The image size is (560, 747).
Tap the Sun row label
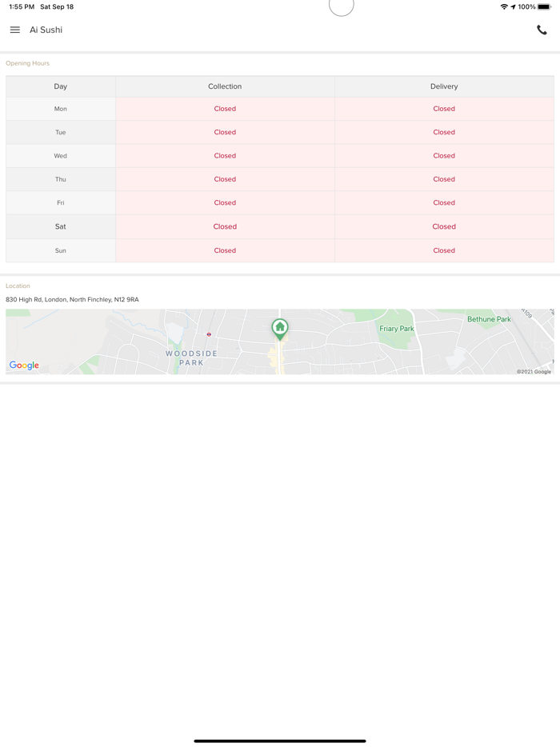coord(61,250)
